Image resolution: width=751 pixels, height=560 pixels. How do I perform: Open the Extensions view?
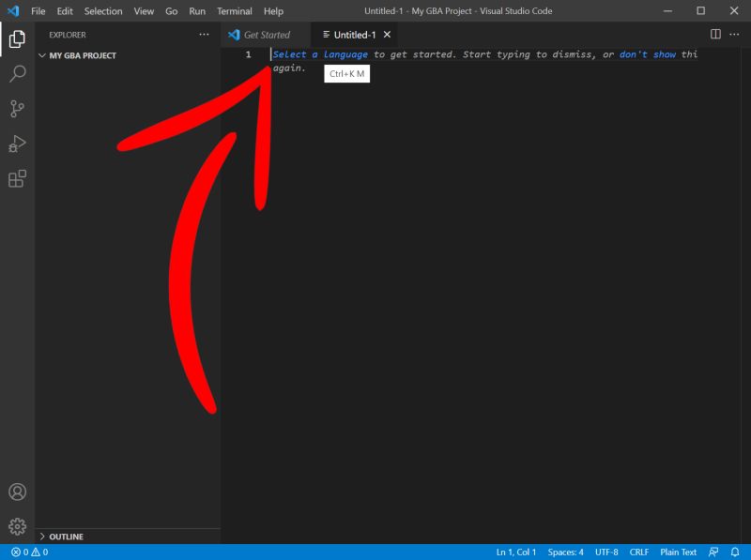pos(15,178)
